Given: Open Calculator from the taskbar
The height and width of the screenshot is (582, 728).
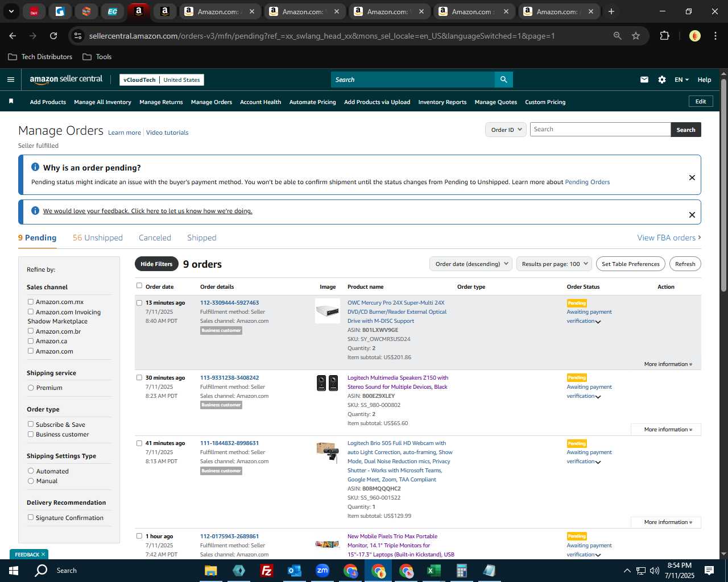Looking at the screenshot, I should coord(461,571).
